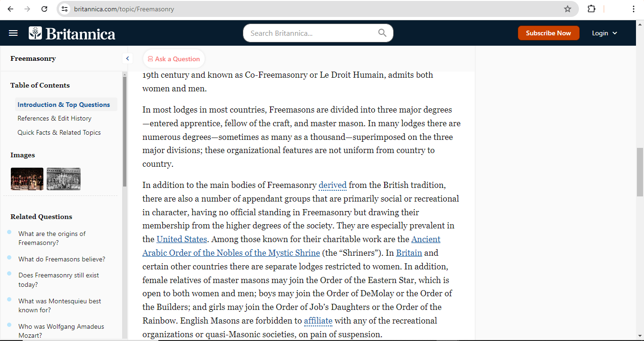Click the search magnifier icon
644x341 pixels.
coord(382,33)
